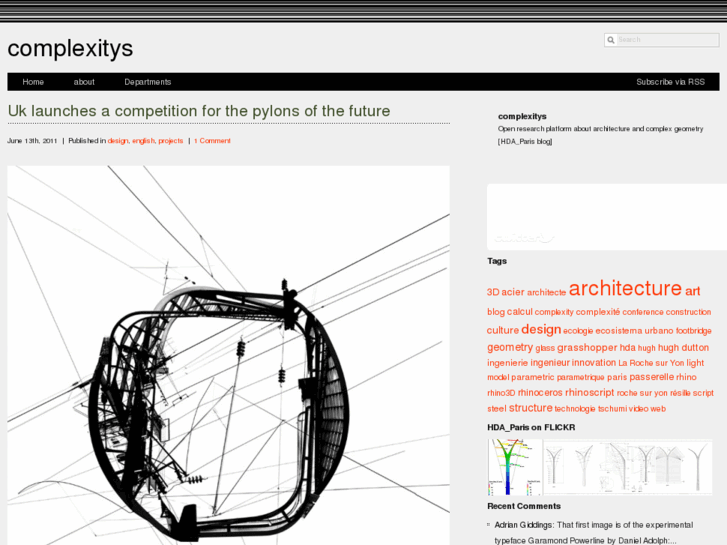The image size is (727, 545).
Task: Click the parametric tag
Action: [532, 378]
